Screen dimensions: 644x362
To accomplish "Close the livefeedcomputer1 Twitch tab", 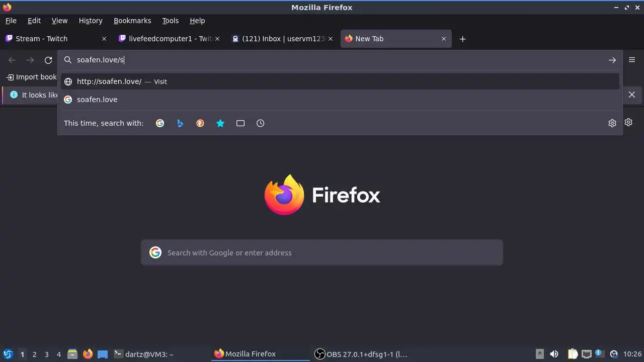I will [217, 39].
